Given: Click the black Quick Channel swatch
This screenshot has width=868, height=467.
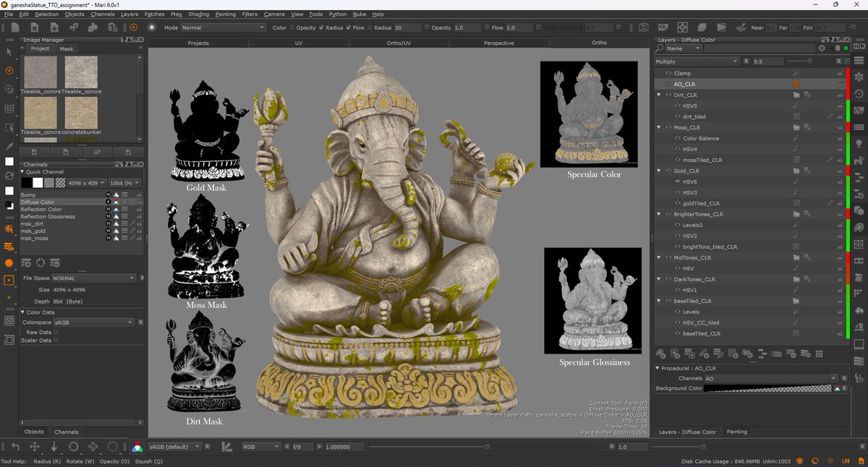Looking at the screenshot, I should click(x=26, y=183).
